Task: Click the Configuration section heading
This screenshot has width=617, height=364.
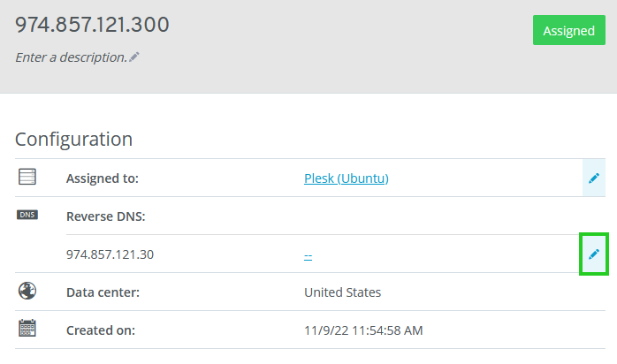Action: [73, 139]
